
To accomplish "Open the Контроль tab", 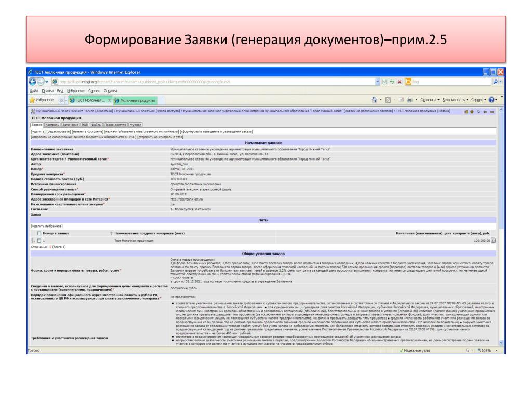I will point(52,125).
